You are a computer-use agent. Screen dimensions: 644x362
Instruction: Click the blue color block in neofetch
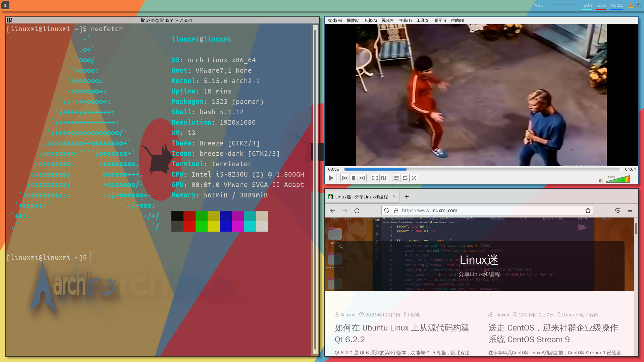coord(226,221)
